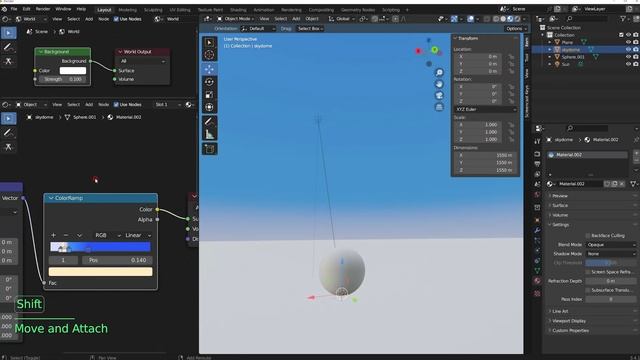Switch perspective/orthographic grid icon in the viewport
640x360 pixels.
coord(439,107)
